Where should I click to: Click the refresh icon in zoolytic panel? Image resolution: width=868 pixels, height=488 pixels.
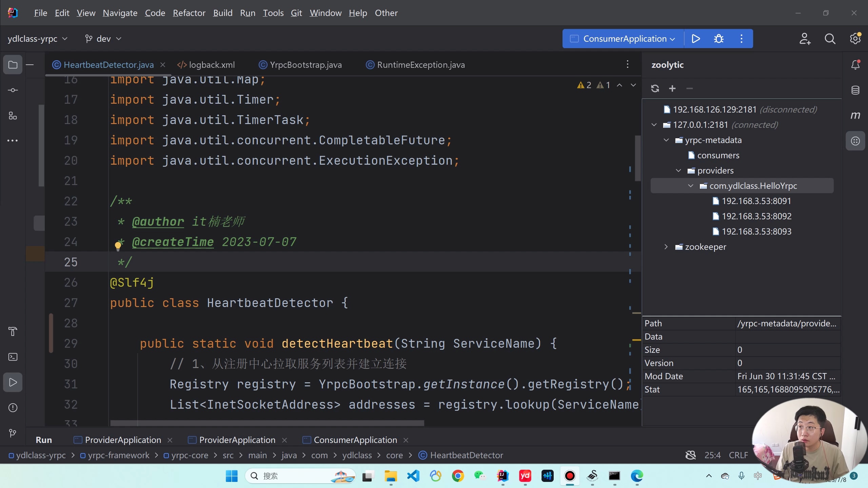[x=655, y=88]
